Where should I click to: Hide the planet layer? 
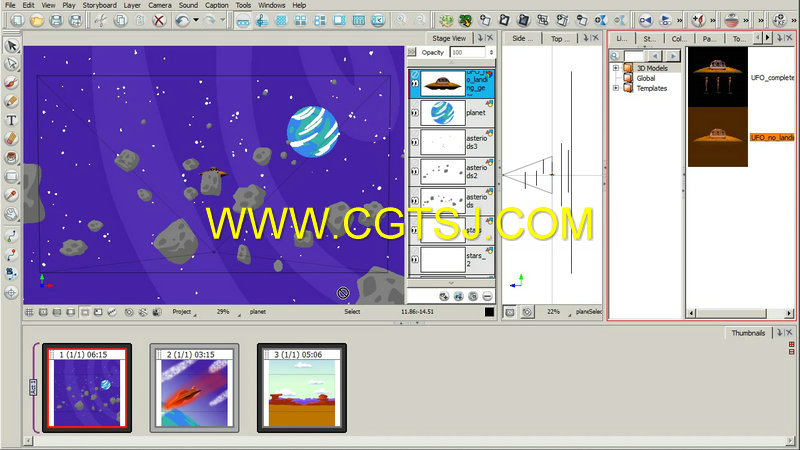[415, 113]
